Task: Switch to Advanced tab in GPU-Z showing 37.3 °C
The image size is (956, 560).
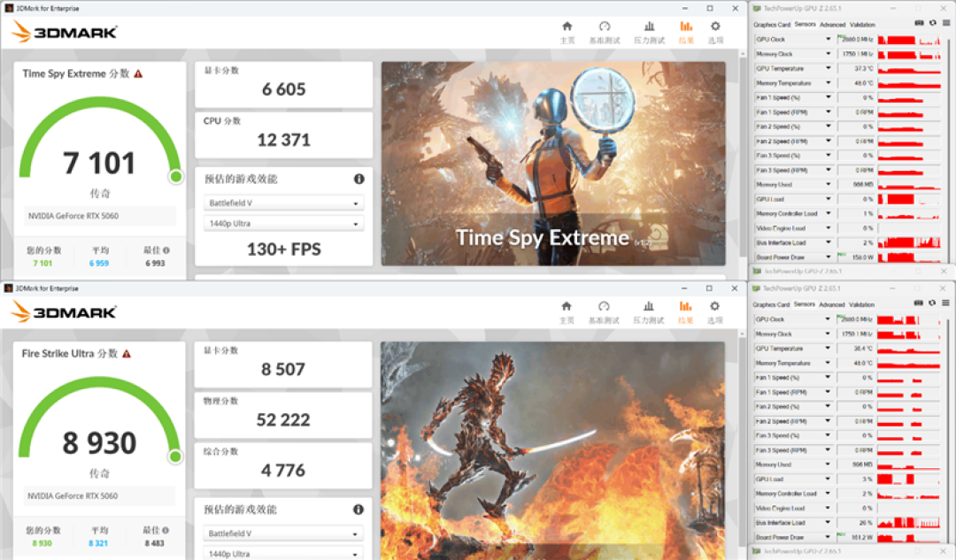Action: point(833,25)
